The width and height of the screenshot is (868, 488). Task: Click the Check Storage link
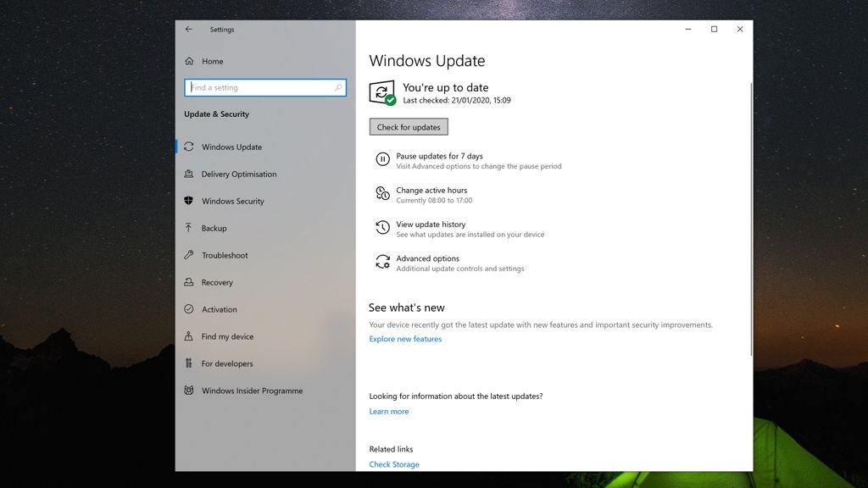[x=393, y=463]
